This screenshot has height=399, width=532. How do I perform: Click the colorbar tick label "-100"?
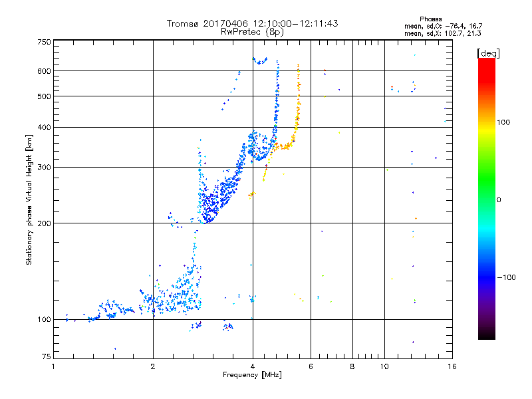point(507,277)
